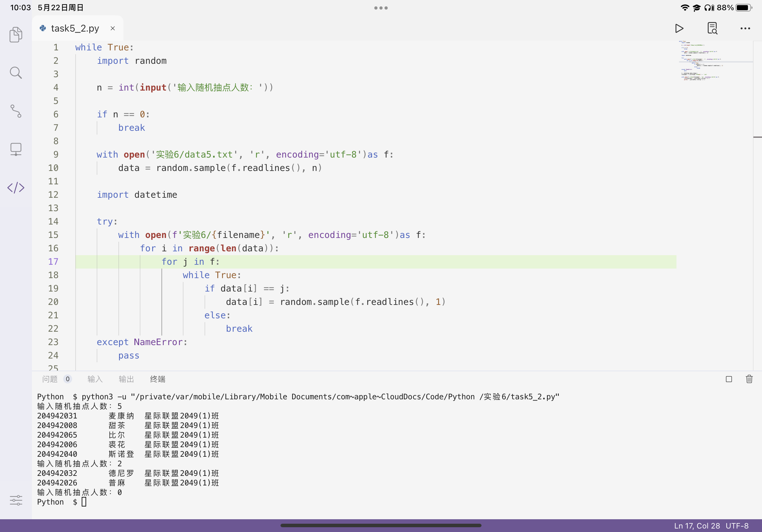Select the task5_2.py file tab
Screen dimensions: 762x532
(x=75, y=28)
